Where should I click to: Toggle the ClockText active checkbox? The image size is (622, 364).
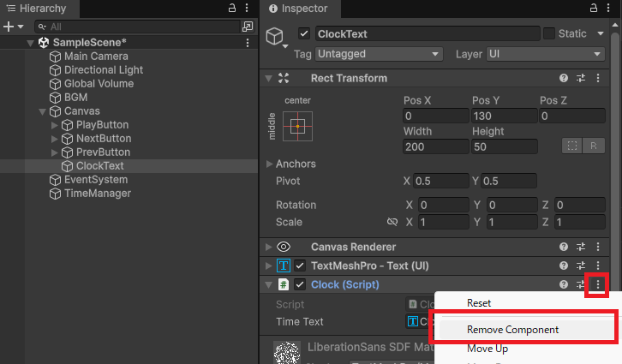[303, 33]
